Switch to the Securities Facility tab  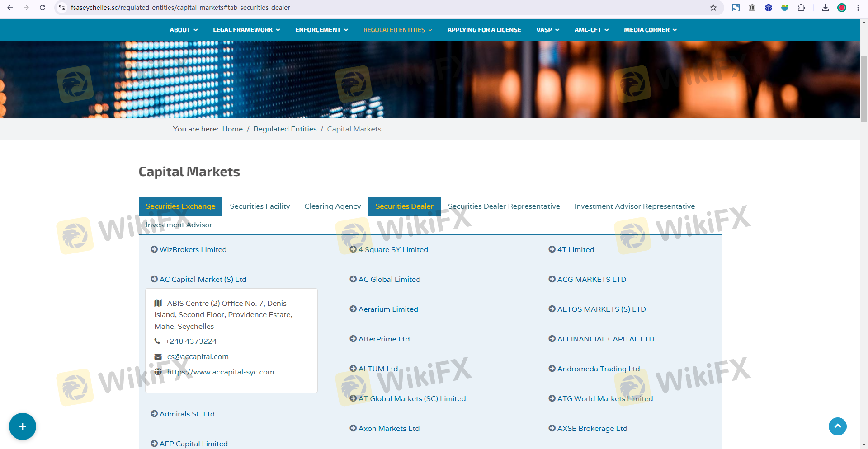[259, 206]
